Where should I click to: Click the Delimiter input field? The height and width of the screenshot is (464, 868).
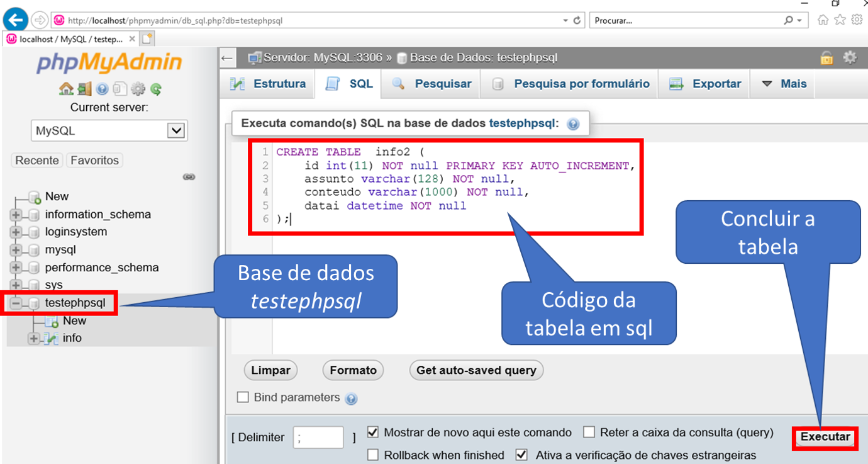pos(318,438)
